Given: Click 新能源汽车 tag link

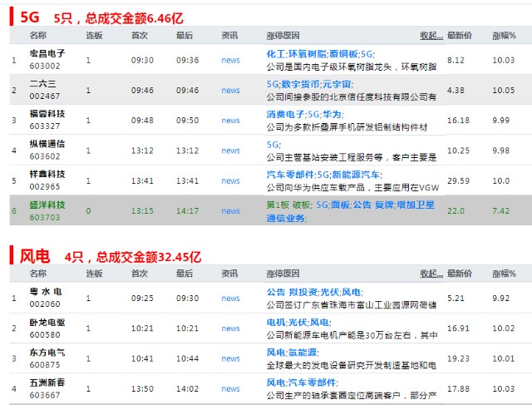Looking at the screenshot, I should (x=356, y=175).
